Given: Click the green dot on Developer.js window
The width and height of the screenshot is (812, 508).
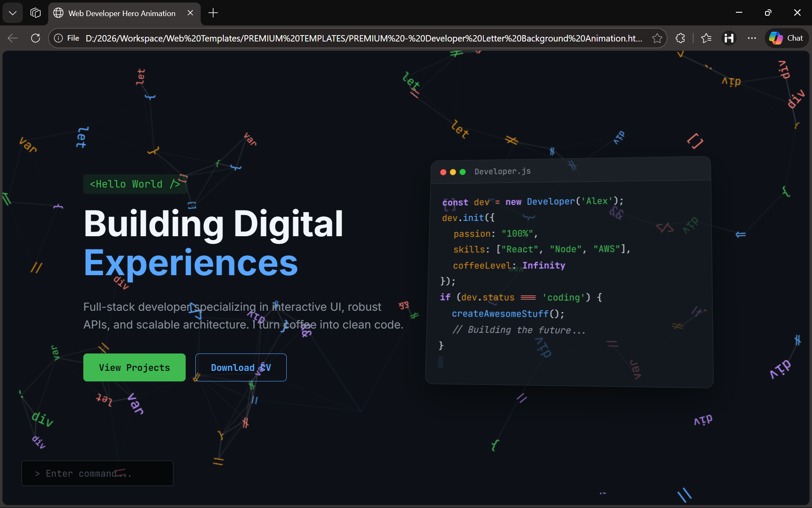Looking at the screenshot, I should coord(463,172).
